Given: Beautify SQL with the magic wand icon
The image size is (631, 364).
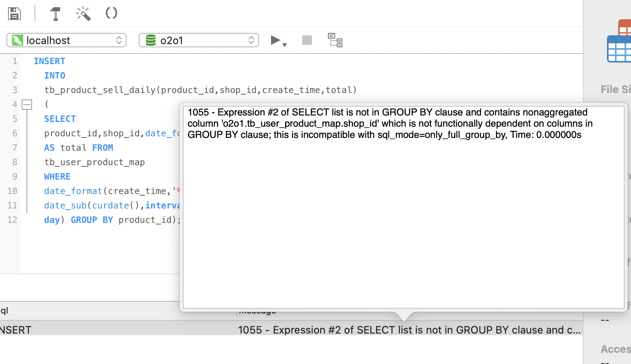Looking at the screenshot, I should pyautogui.click(x=83, y=13).
